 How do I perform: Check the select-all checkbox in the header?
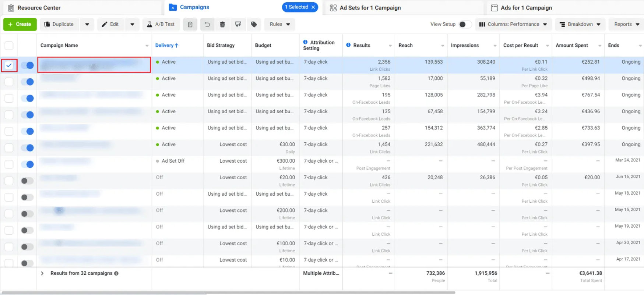pyautogui.click(x=9, y=45)
